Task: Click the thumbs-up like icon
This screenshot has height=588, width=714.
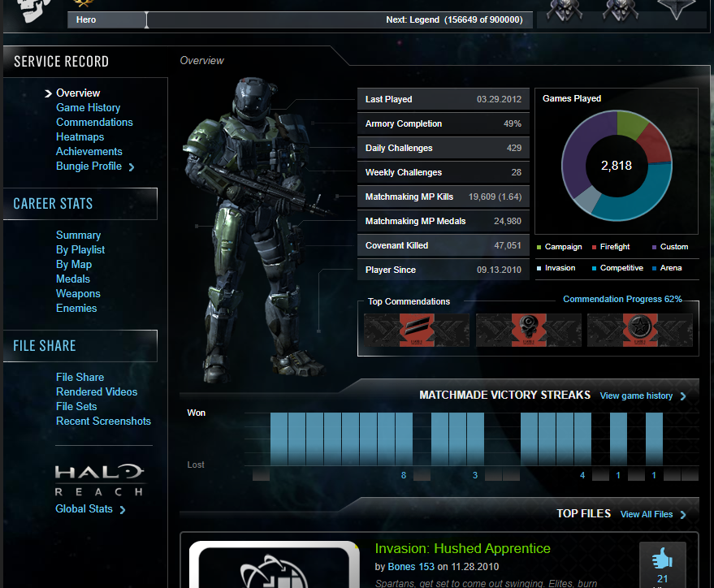Action: pos(662,559)
